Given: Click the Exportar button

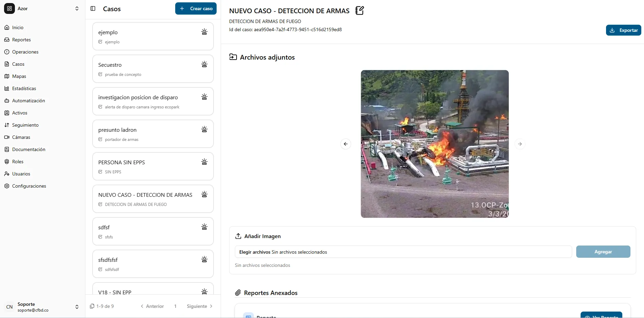Looking at the screenshot, I should tap(623, 30).
